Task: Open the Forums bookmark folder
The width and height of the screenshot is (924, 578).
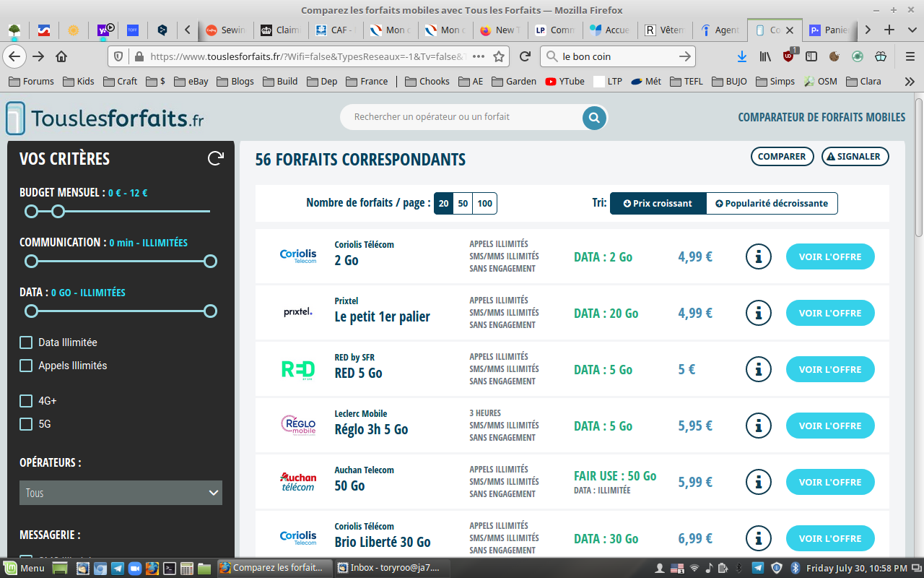Action: pyautogui.click(x=31, y=82)
